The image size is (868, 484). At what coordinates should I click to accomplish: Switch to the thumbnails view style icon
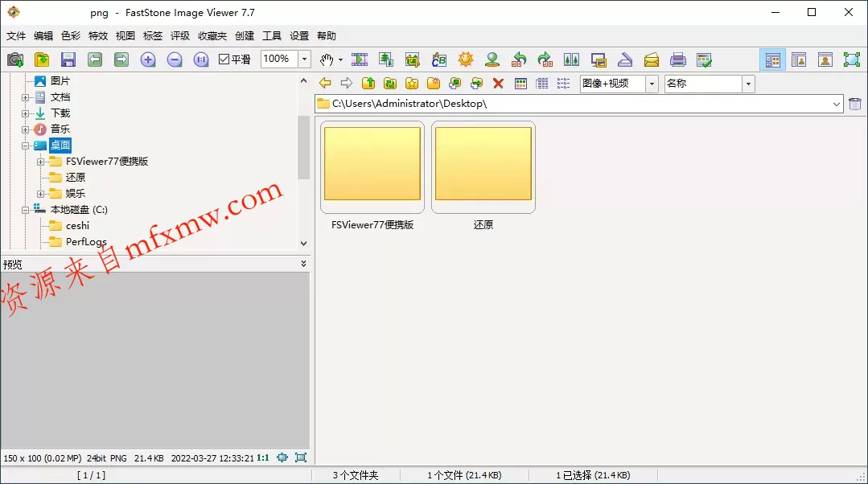click(x=520, y=83)
